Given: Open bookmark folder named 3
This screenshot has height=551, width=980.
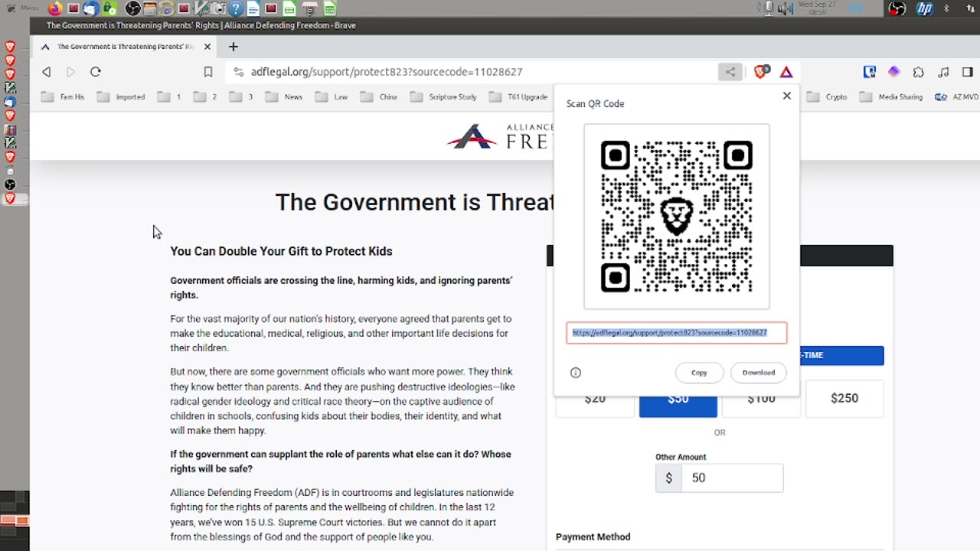Looking at the screenshot, I should [241, 97].
